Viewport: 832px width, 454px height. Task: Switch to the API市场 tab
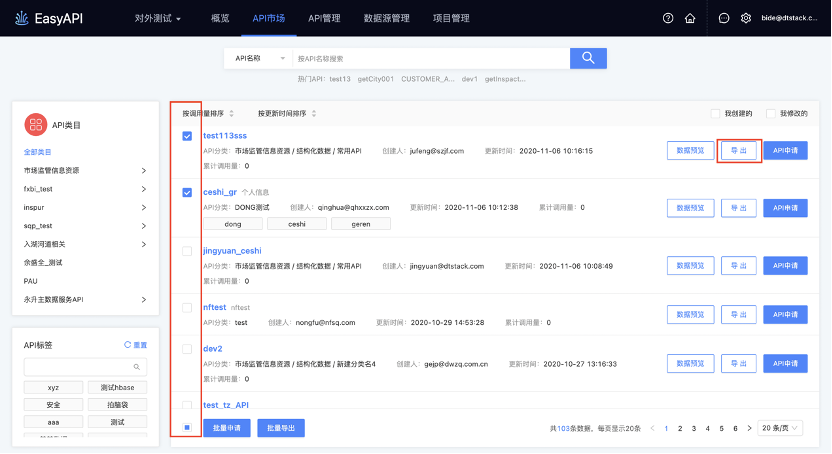click(268, 19)
